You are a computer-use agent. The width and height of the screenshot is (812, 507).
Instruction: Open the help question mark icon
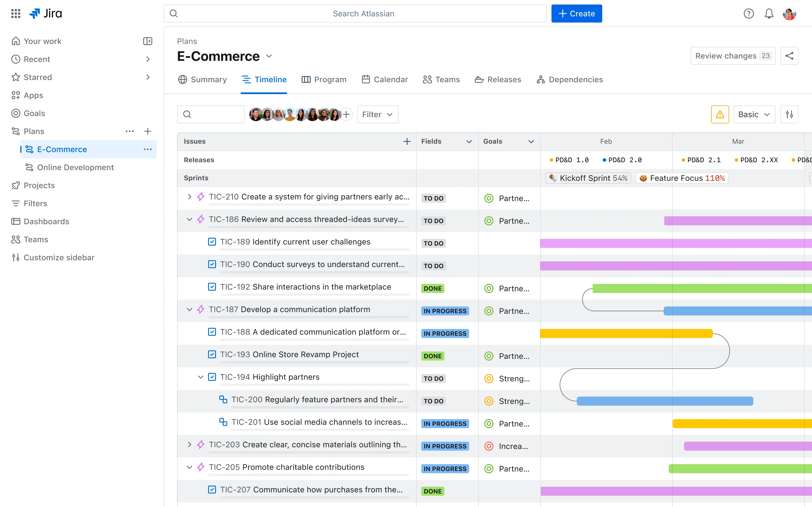(748, 14)
